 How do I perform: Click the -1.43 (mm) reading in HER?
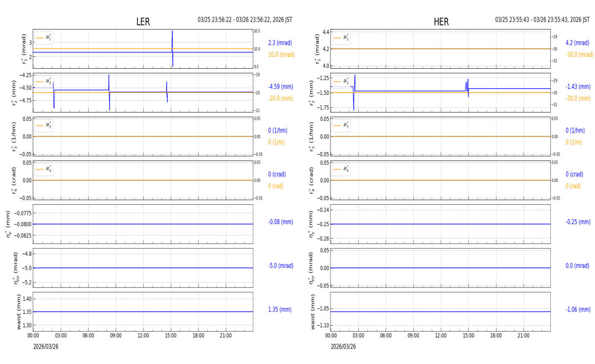click(578, 87)
